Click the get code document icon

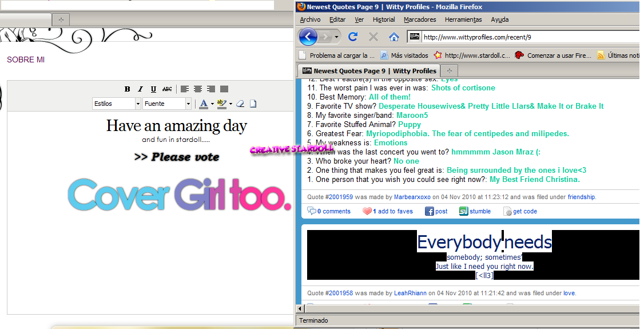507,212
